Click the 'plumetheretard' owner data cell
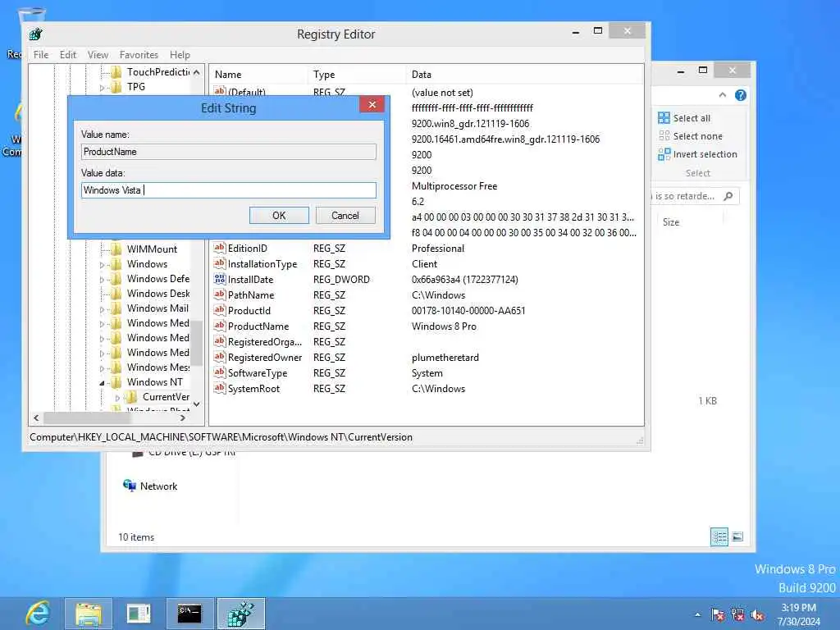This screenshot has height=630, width=840. point(445,358)
